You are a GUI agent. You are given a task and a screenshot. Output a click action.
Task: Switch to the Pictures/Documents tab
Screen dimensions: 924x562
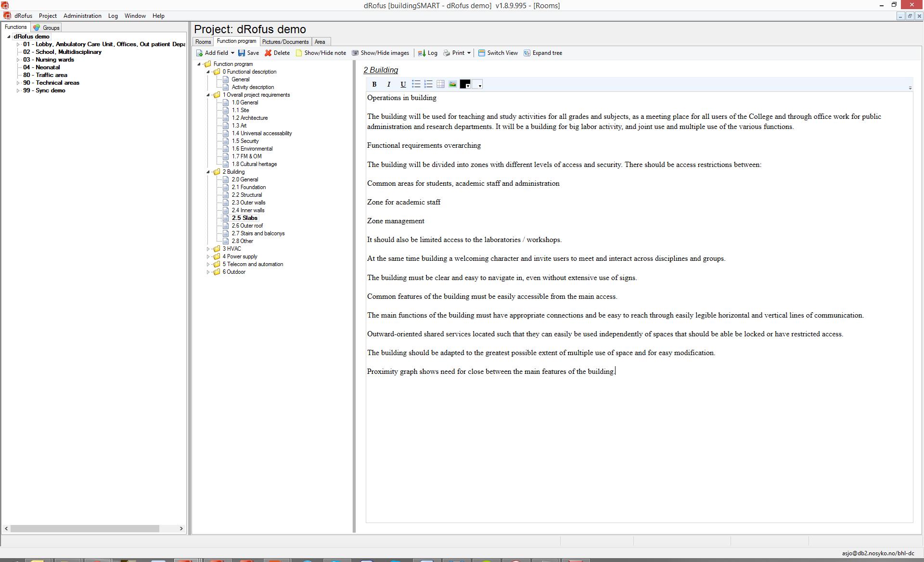pos(285,42)
